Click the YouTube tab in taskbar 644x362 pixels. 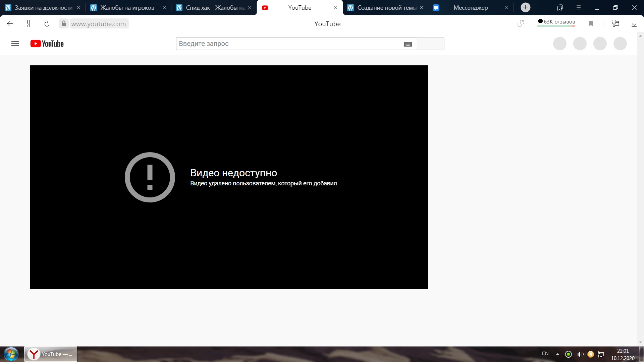pos(50,354)
